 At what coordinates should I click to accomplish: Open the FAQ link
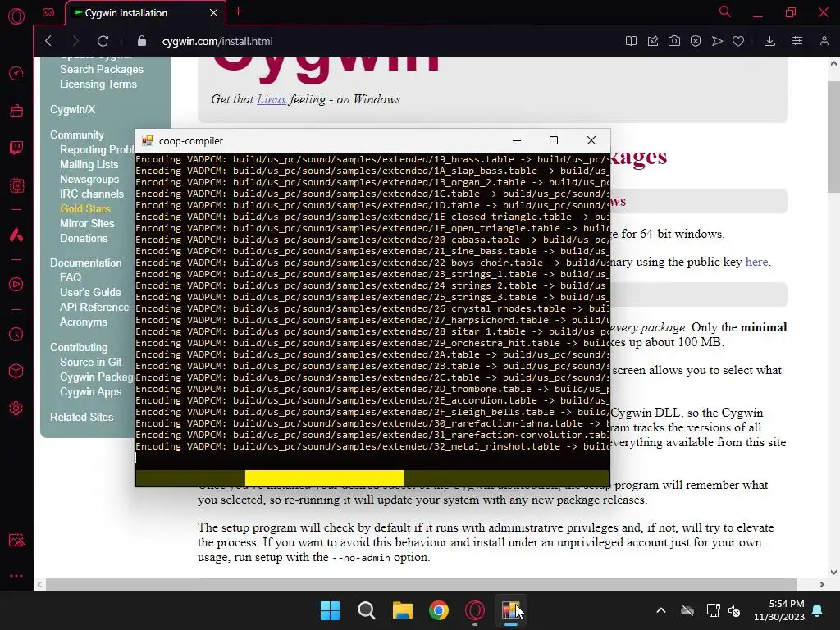point(71,277)
